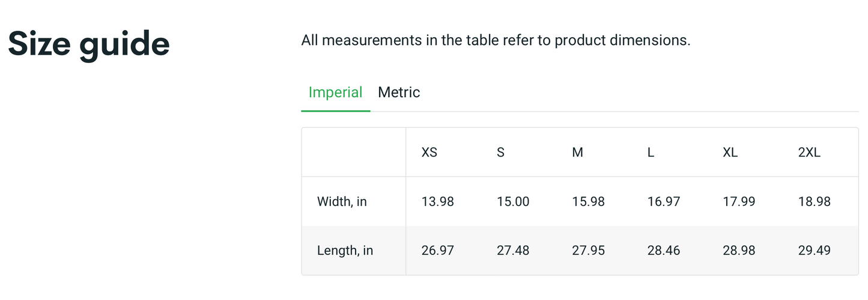Click the "All measurements" description text
This screenshot has height=300, width=868.
click(x=496, y=41)
